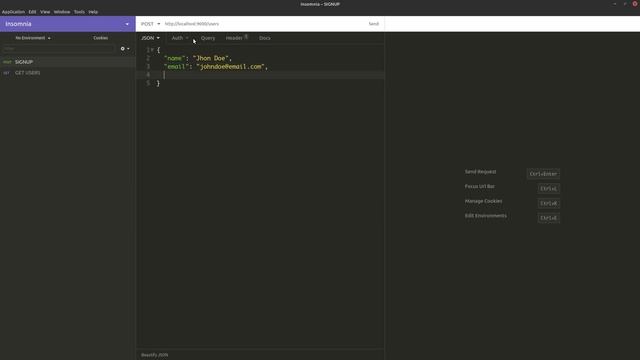Close the Insomnia window

(x=635, y=4)
